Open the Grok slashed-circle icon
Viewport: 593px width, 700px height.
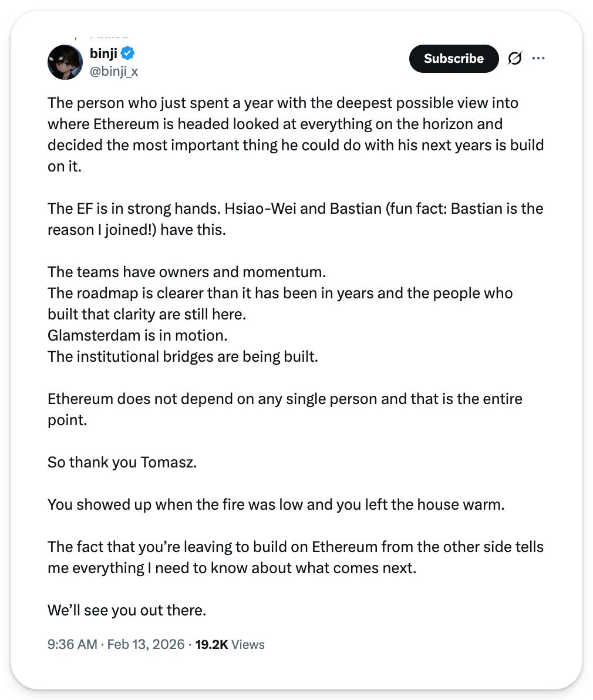click(514, 58)
